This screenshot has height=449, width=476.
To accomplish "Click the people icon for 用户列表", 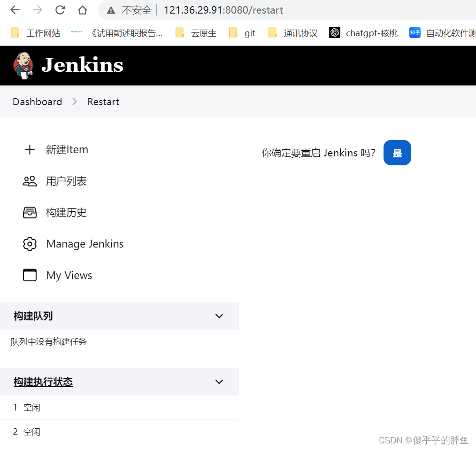I will [30, 181].
